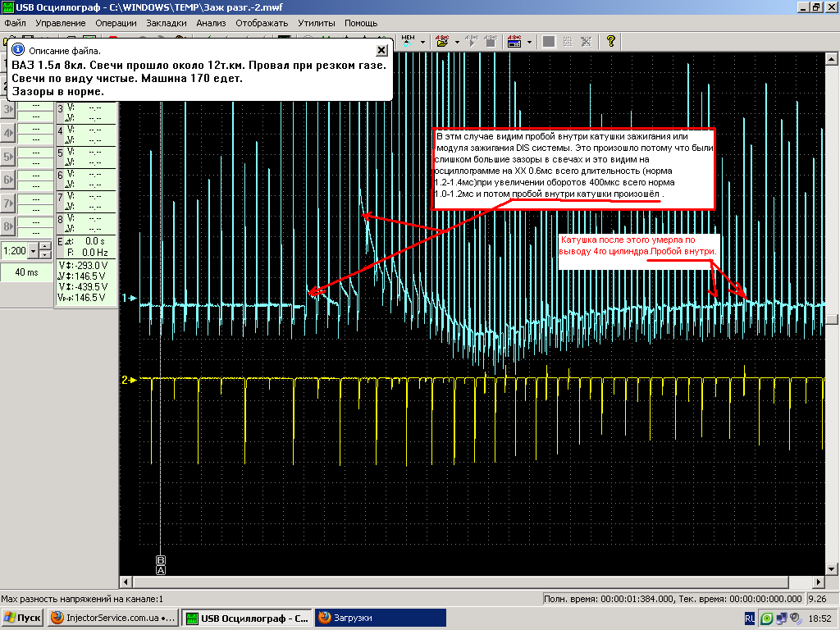Click vertical scrollbar up arrow

tap(832, 58)
